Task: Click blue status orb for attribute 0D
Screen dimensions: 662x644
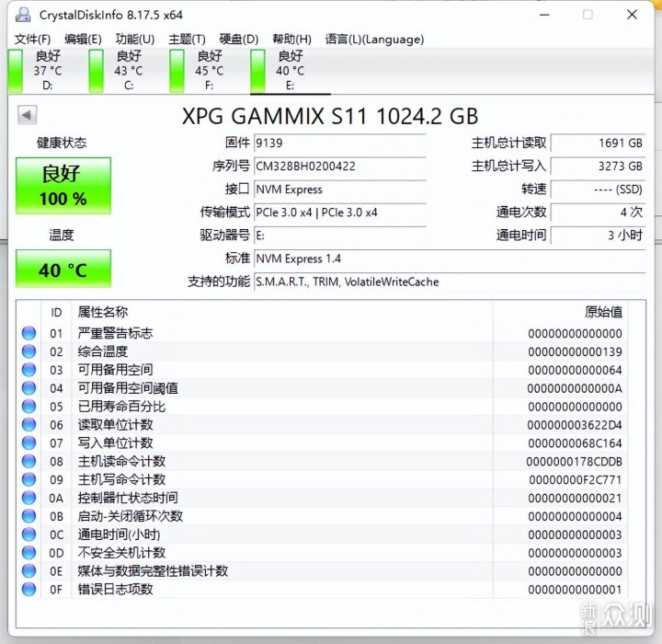Action: tap(29, 552)
